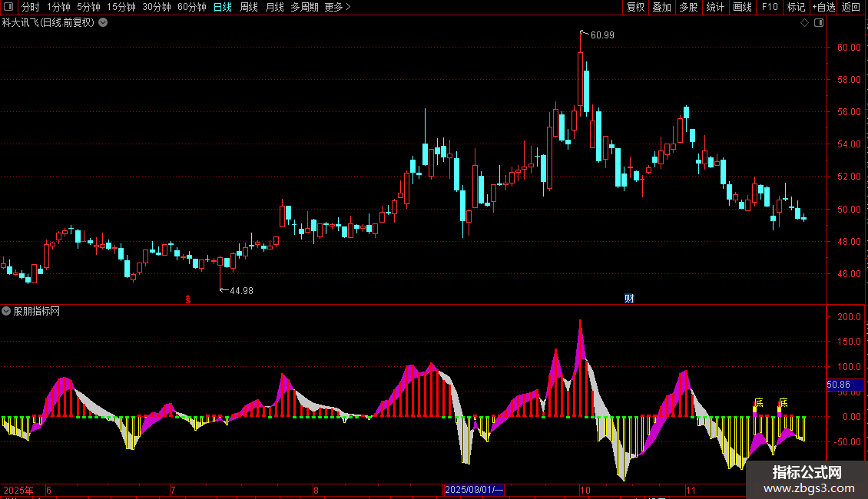This screenshot has height=499, width=868.
Task: Switch to 月线 monthly chart
Action: pos(274,7)
